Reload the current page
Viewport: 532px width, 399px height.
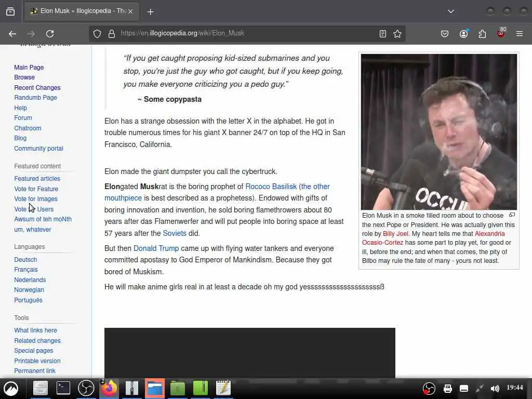click(50, 34)
